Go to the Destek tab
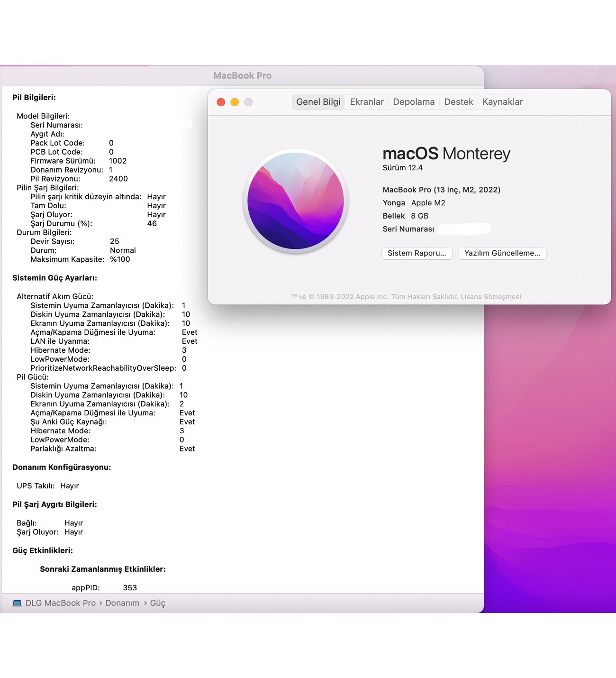The image size is (616, 678). coord(459,102)
